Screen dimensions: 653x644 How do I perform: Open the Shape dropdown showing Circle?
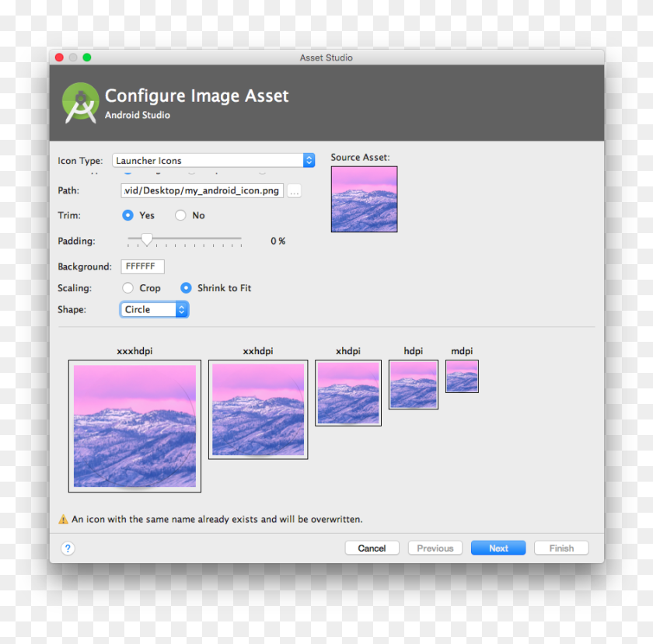tap(154, 309)
